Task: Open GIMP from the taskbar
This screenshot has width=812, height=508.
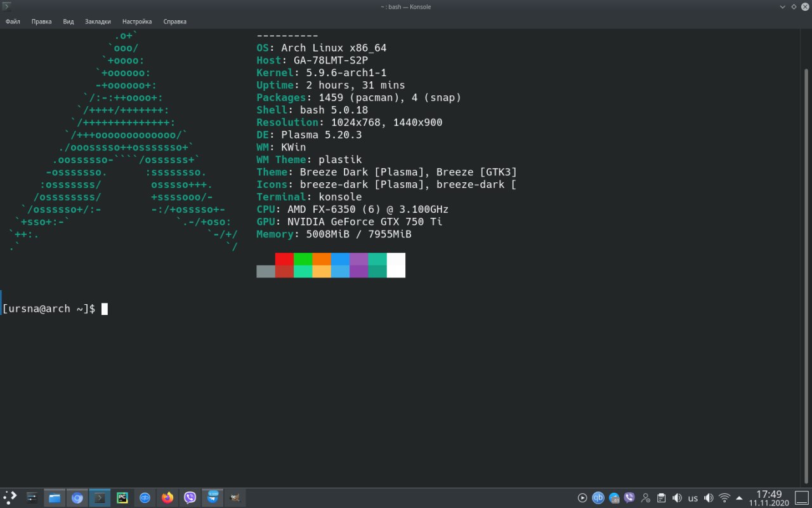Action: (x=235, y=498)
